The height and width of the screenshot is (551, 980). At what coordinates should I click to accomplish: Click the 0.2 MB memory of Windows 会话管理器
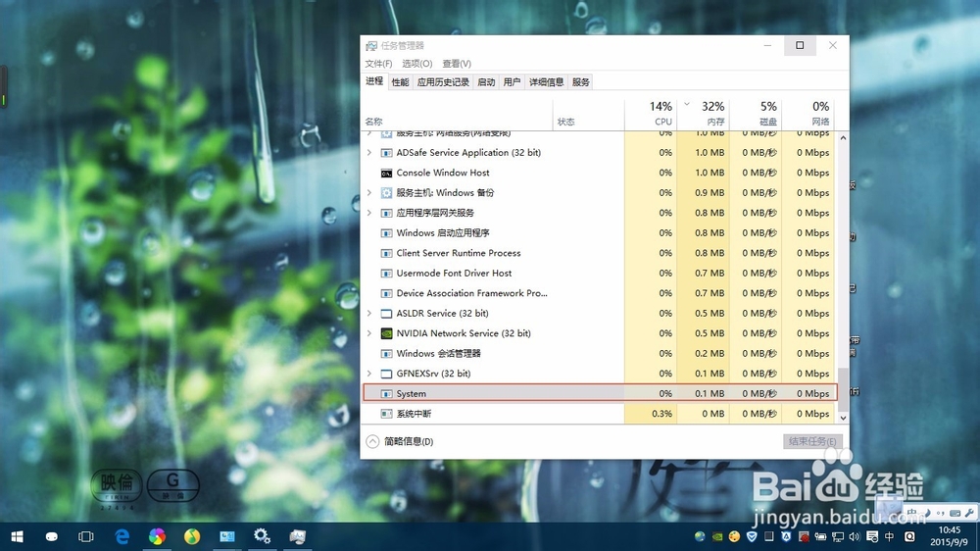tap(710, 353)
